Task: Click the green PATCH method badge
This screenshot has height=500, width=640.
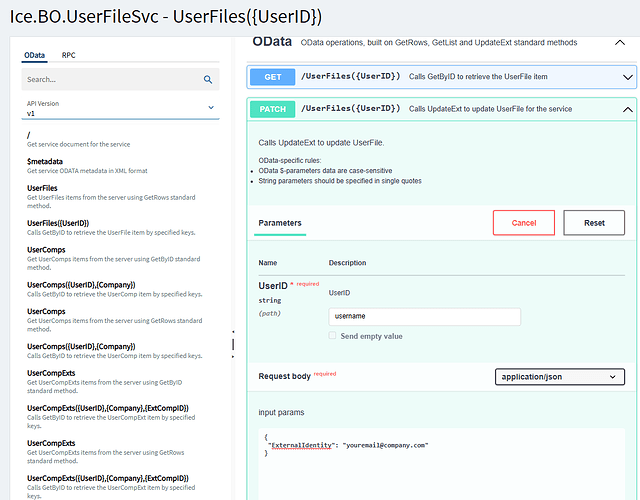Action: pyautogui.click(x=273, y=109)
